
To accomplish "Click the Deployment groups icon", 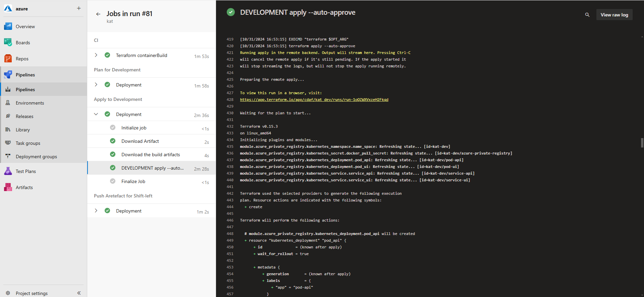I will coord(8,156).
